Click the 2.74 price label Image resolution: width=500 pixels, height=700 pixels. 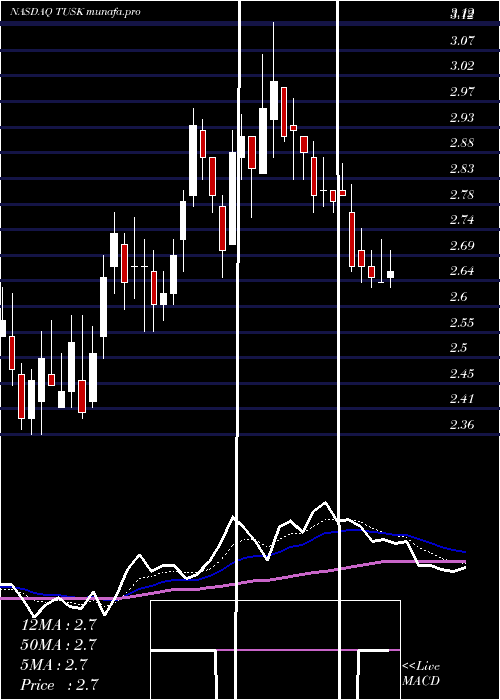point(462,220)
